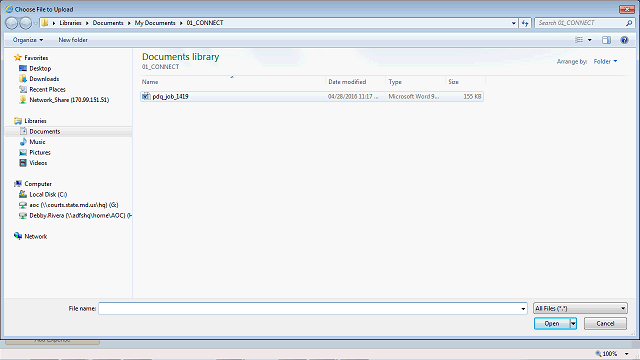Click the Forward navigation arrow button

25,23
